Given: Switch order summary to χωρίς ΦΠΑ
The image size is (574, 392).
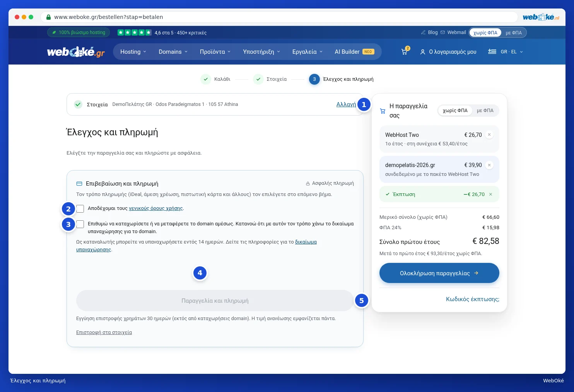Looking at the screenshot, I should (455, 111).
